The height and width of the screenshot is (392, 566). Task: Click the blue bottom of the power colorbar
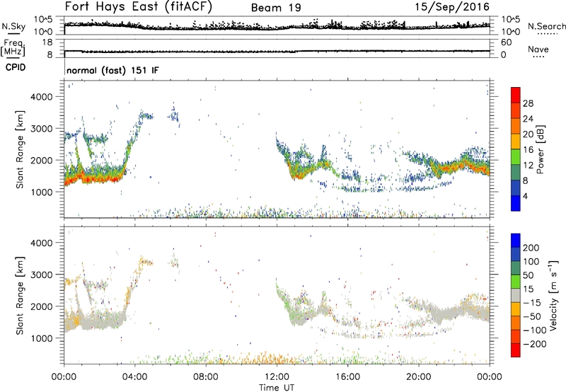(516, 203)
